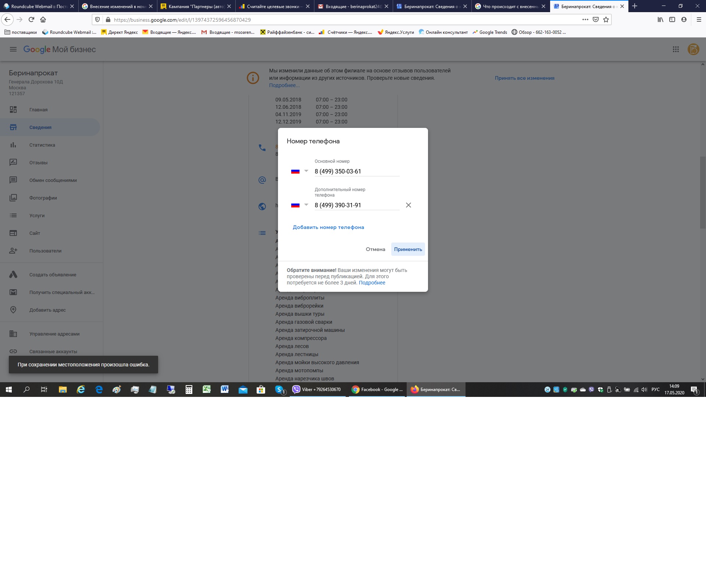Switch to Roundcube Webmail tab
This screenshot has height=588, width=706.
point(39,6)
